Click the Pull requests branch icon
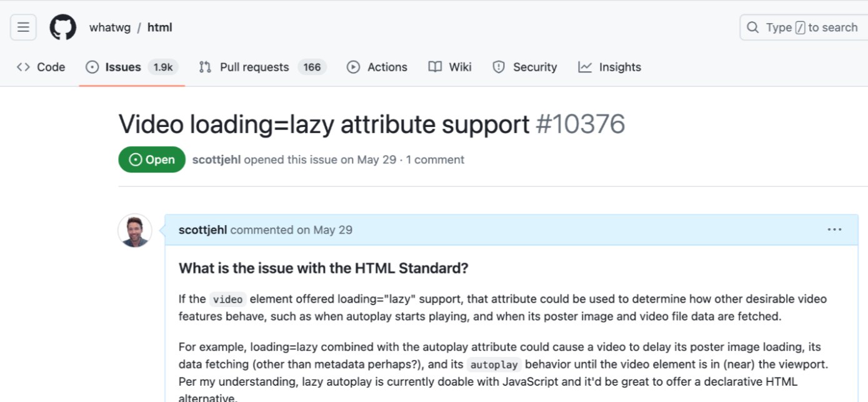This screenshot has width=868, height=402. pos(205,67)
